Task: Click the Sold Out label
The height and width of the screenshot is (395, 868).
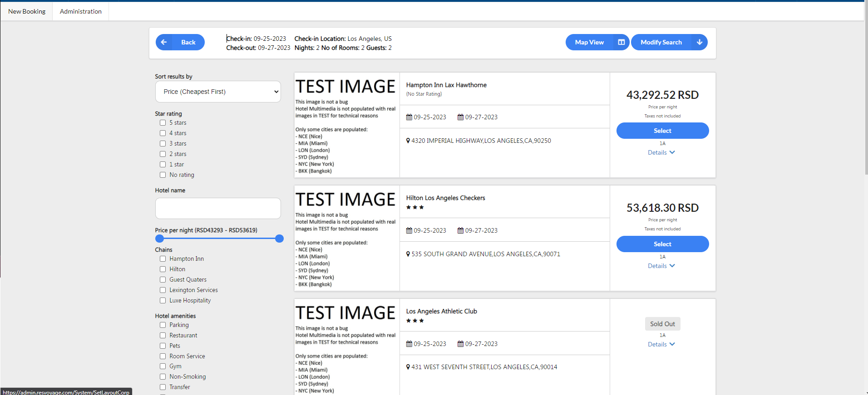Action: click(662, 324)
